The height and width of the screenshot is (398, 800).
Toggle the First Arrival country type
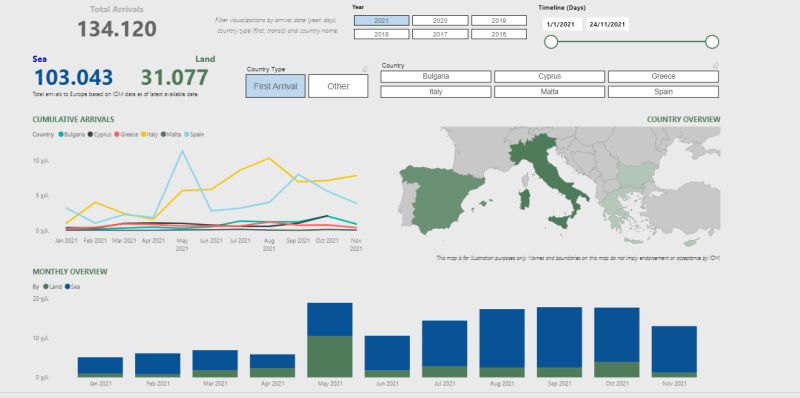click(x=276, y=86)
